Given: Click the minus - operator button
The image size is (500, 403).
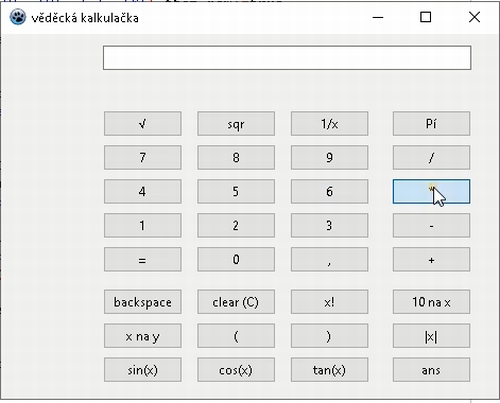Looking at the screenshot, I should coord(431,225).
